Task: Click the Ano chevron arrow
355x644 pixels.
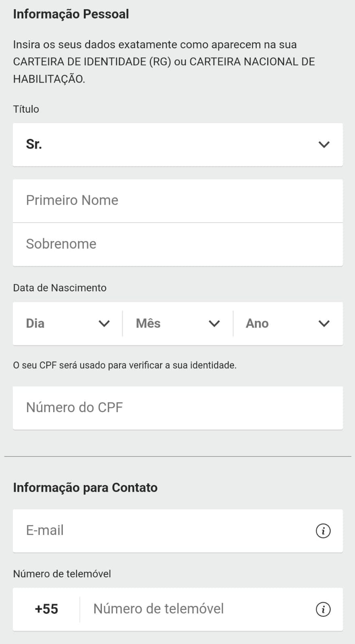Action: [324, 324]
